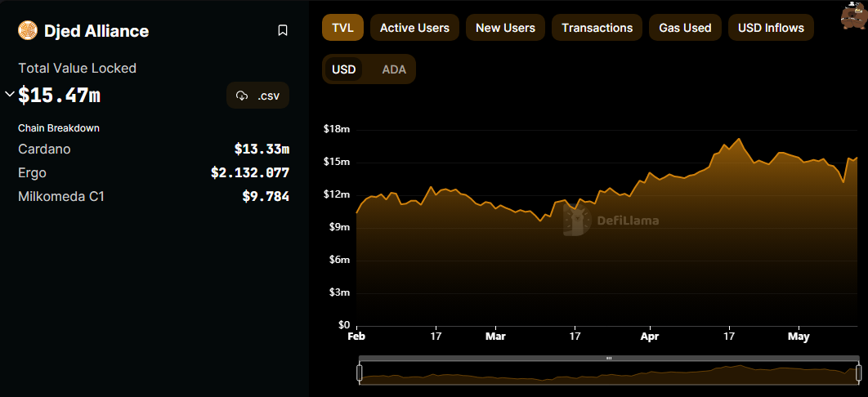Expand the Total Value Locked chevron
The width and height of the screenshot is (868, 397).
[x=9, y=94]
